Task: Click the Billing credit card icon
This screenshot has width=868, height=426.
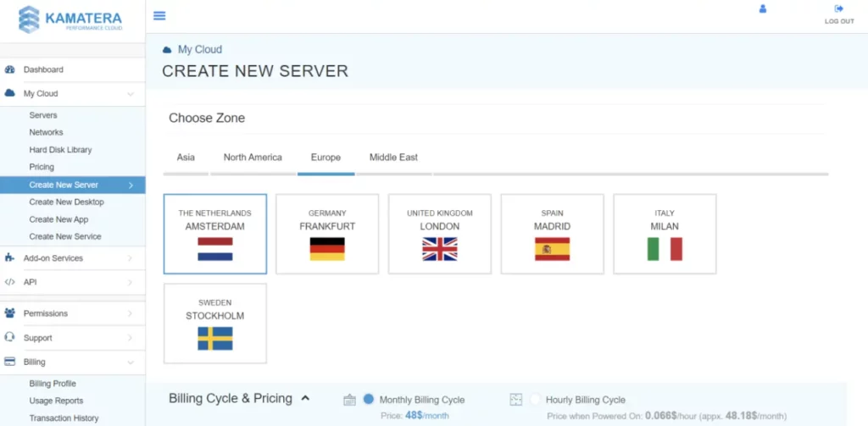Action: pos(9,362)
